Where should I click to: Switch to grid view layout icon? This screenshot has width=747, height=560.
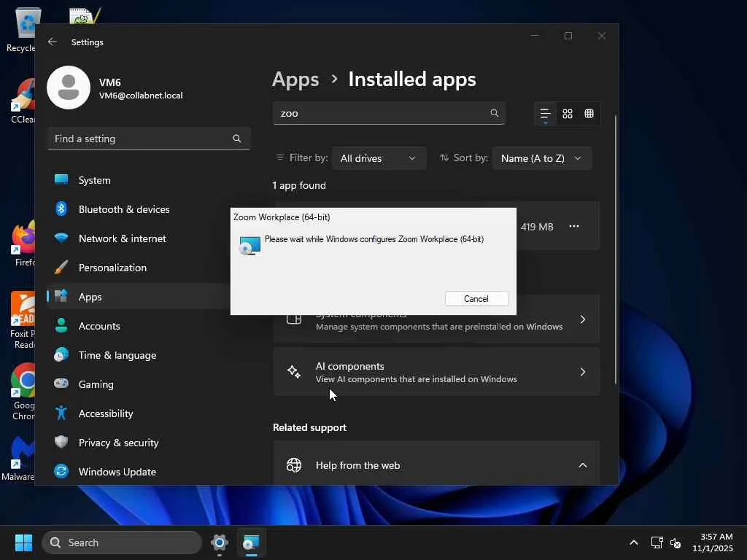(x=568, y=114)
